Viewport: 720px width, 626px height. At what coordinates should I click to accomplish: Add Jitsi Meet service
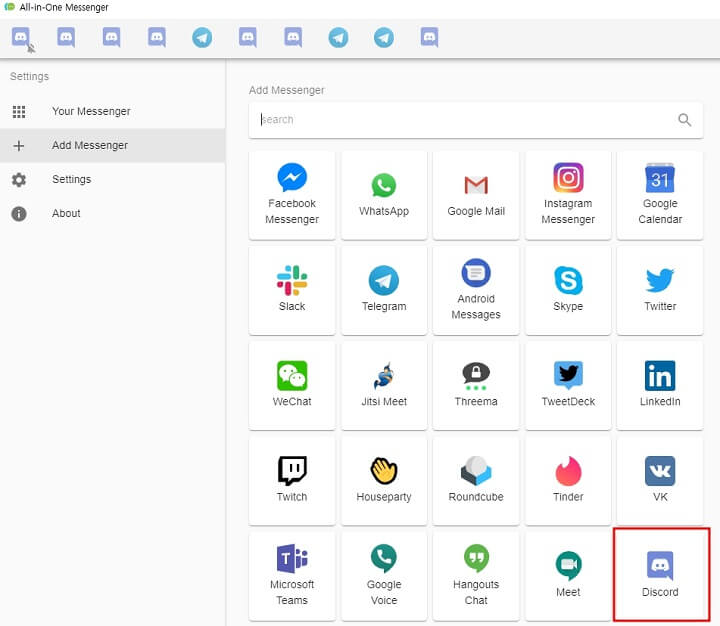point(384,385)
